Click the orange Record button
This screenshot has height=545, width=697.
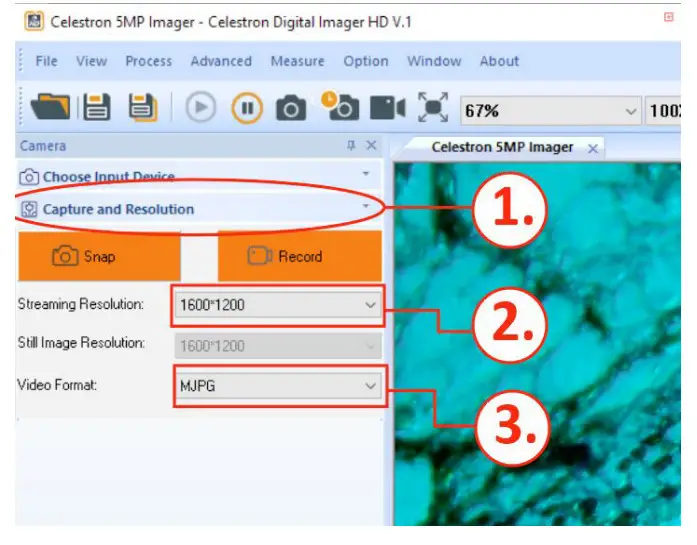[300, 256]
